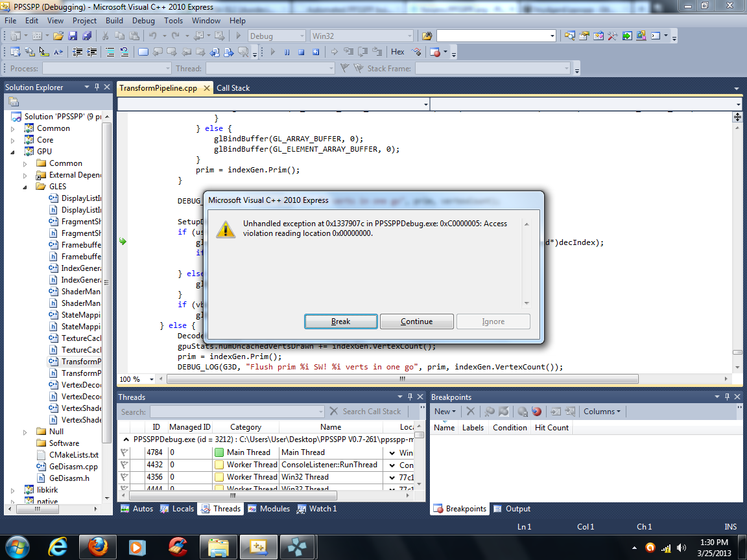Toggle auto-hide pin on Solution Explorer
Screen dimensions: 747x560
tap(97, 87)
